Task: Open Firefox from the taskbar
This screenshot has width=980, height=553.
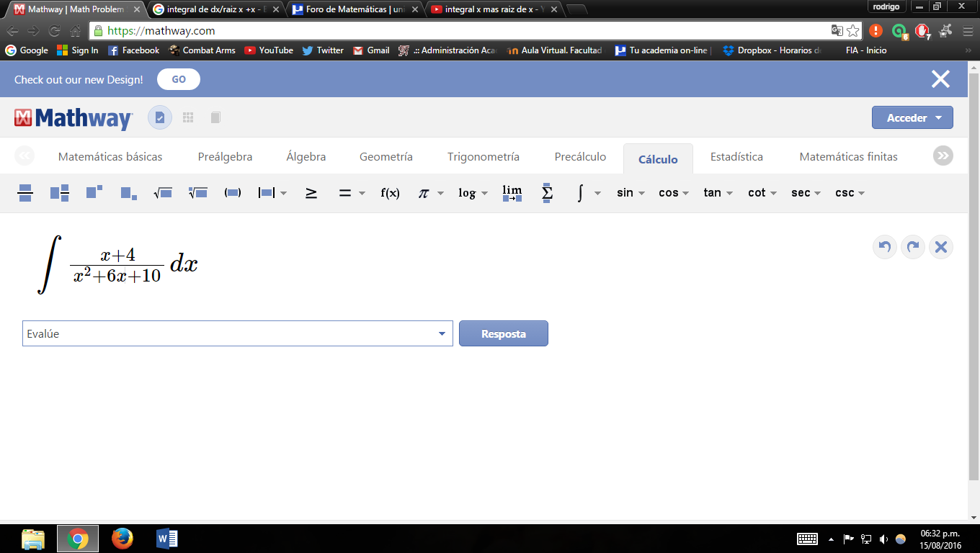Action: click(x=122, y=538)
